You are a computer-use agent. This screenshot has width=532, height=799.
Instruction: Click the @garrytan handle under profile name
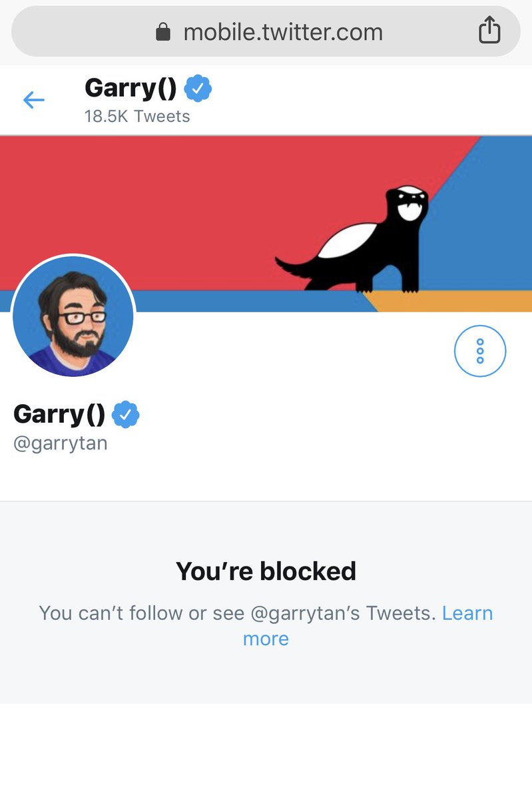point(61,443)
